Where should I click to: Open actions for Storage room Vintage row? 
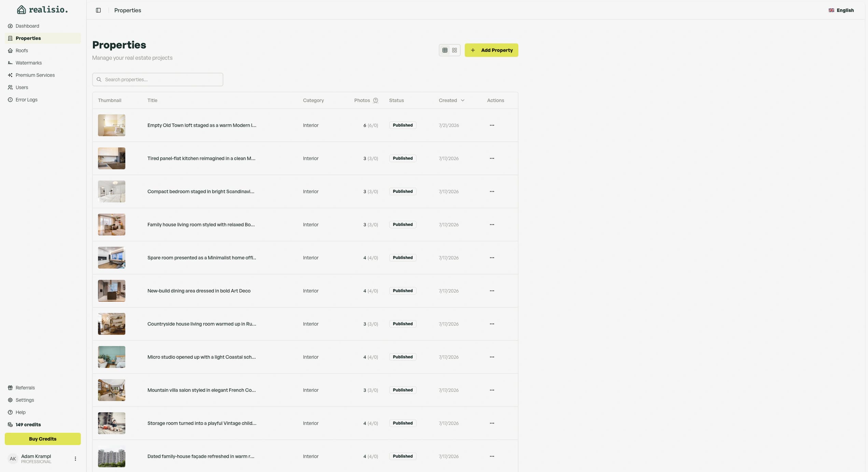click(492, 423)
